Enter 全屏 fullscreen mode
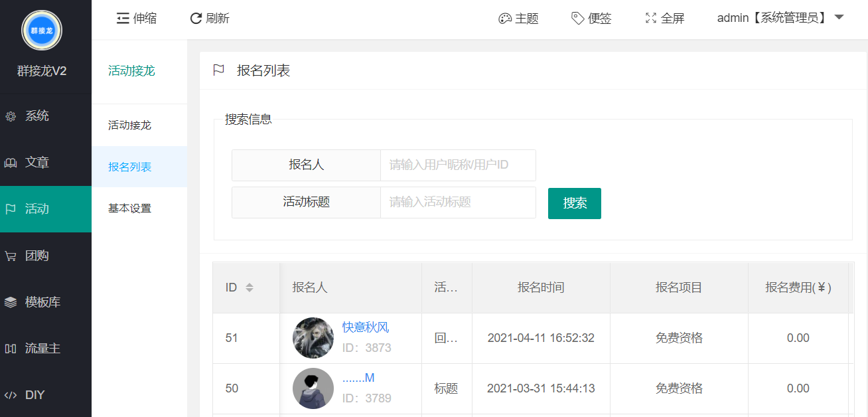 point(651,19)
